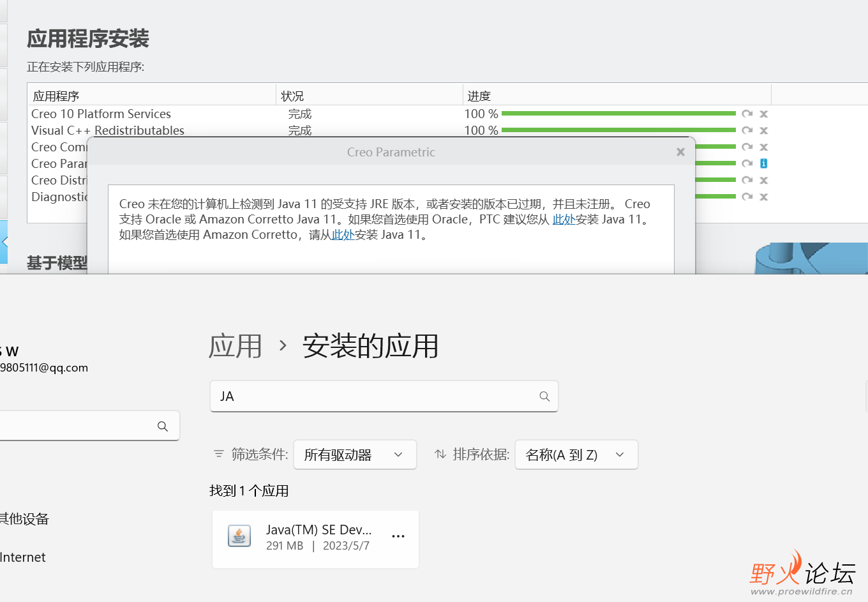Retry the Visual C++ Redistributables installation

click(x=747, y=130)
